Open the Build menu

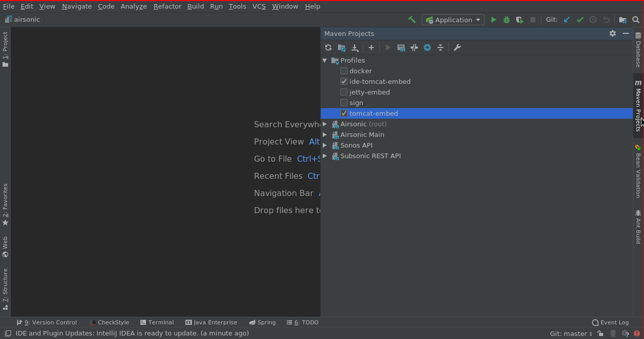(195, 6)
